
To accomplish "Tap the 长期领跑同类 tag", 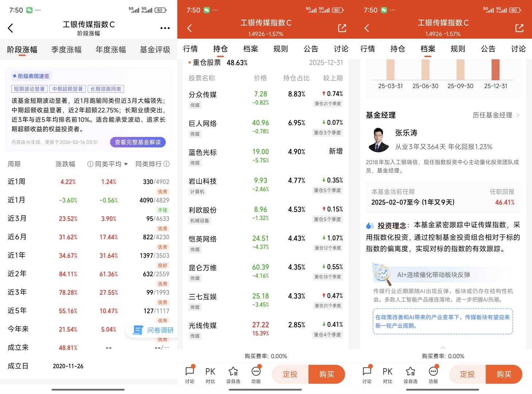I will tap(106, 89).
